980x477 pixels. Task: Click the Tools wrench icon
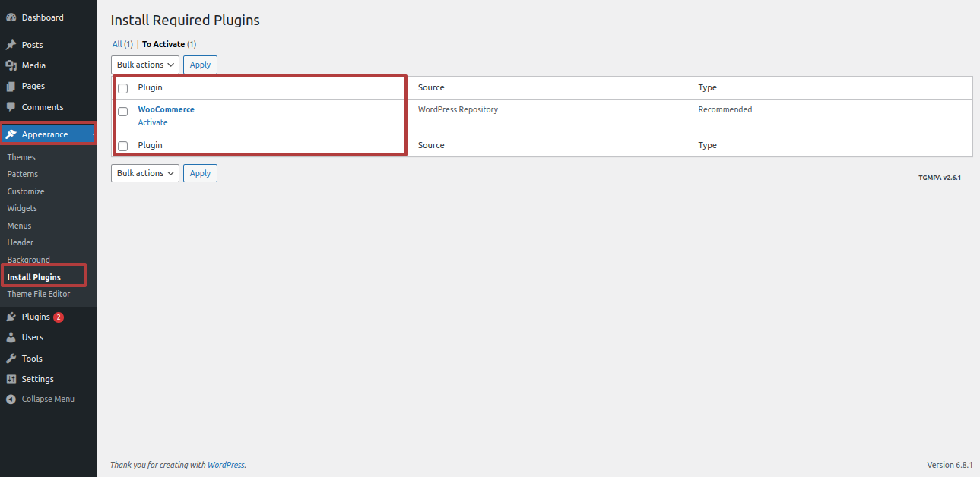coord(11,359)
